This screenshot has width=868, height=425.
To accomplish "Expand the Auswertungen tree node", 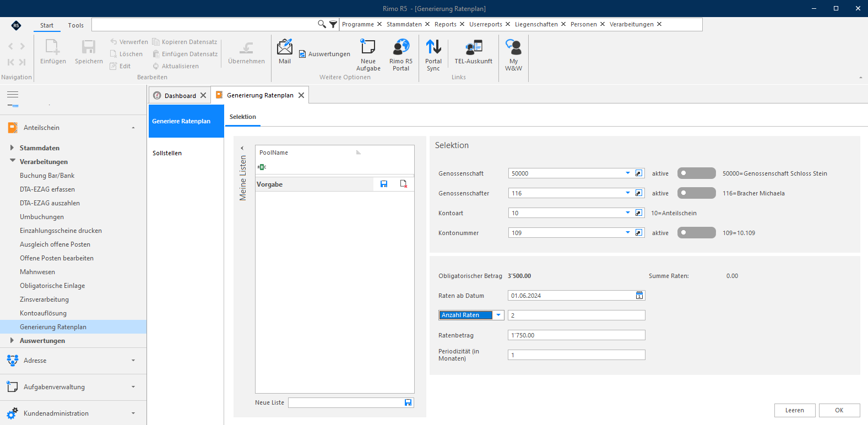I will coord(12,341).
